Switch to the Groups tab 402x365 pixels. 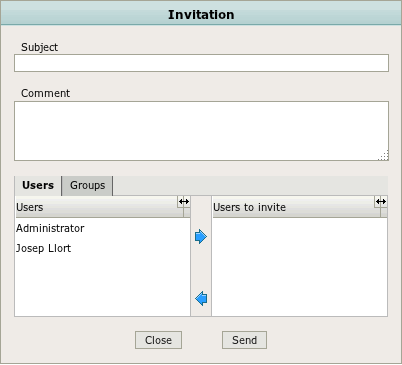pos(87,186)
